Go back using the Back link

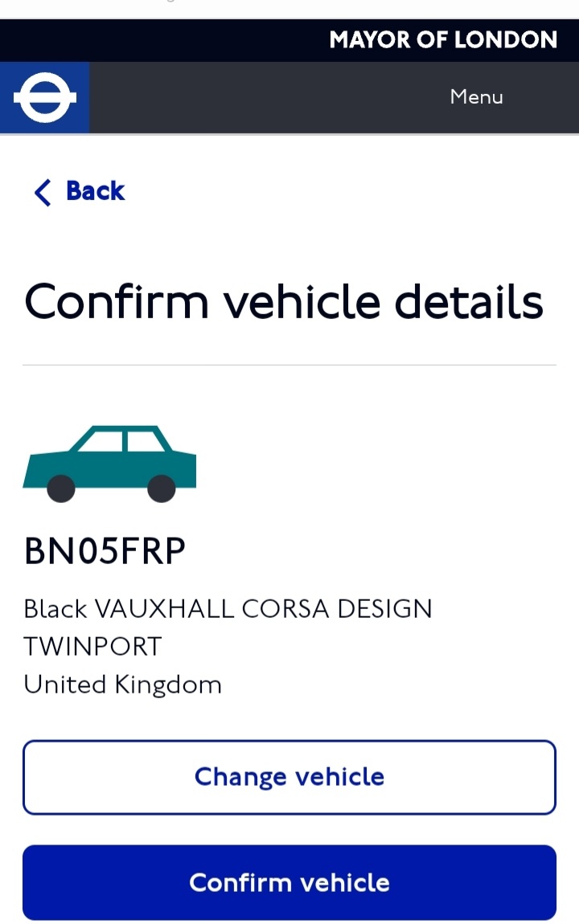(x=95, y=191)
